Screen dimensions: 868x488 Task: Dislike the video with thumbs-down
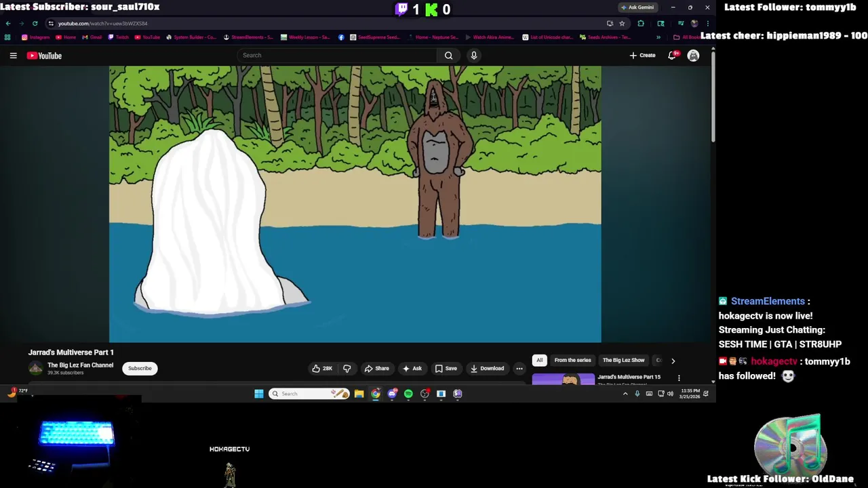click(347, 369)
